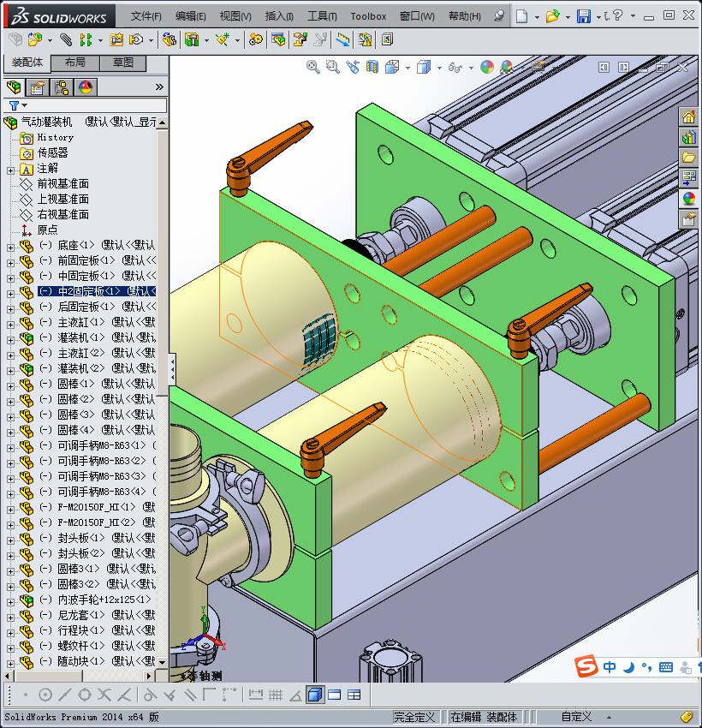The width and height of the screenshot is (702, 728).
Task: Click the tree vertical scrollbar down arrow
Action: 162,662
